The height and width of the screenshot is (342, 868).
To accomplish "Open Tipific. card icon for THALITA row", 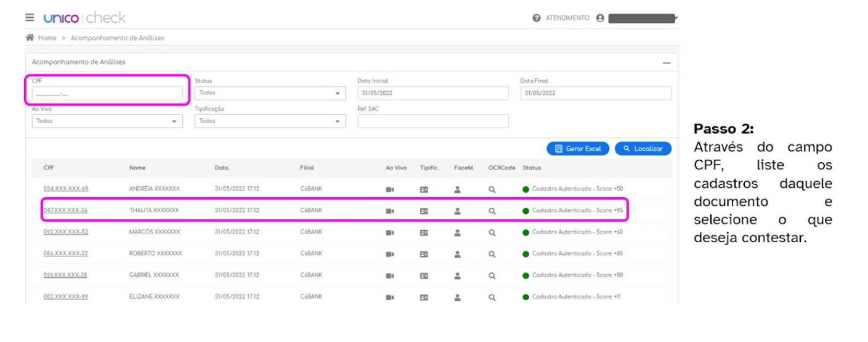I will point(424,211).
